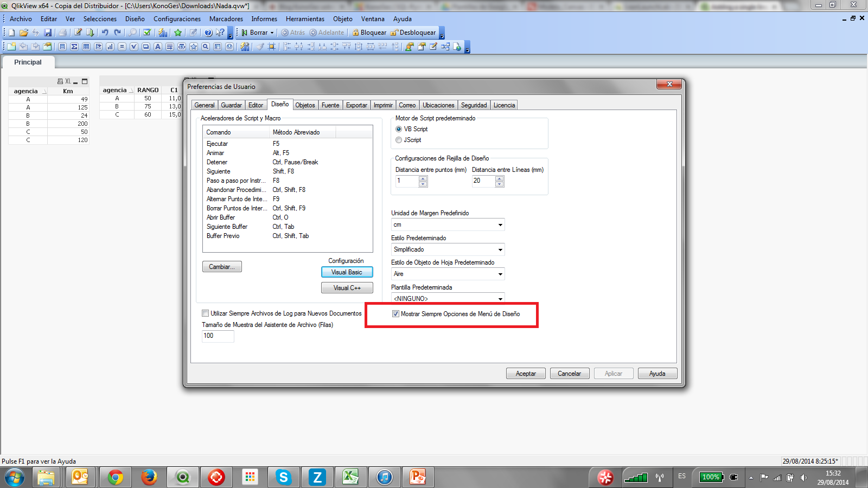Screen dimensions: 868x488
Task: Choose the Visual Basic configuration button
Action: [x=347, y=272]
